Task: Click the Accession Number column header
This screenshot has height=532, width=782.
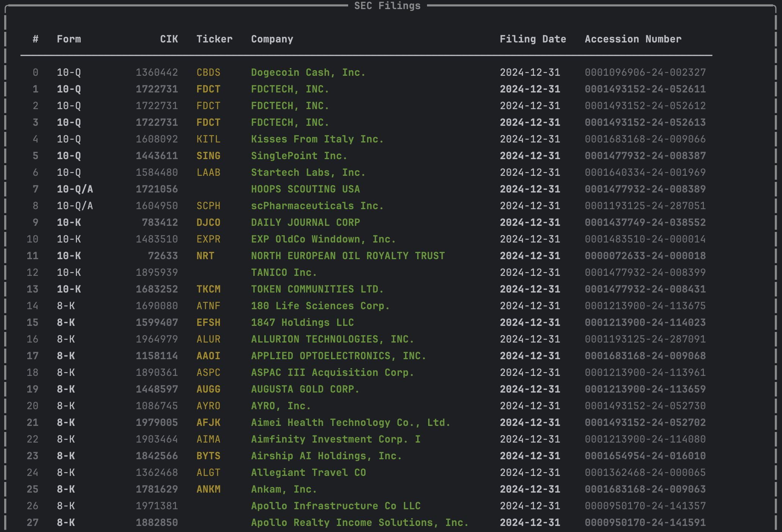Action: coord(633,39)
